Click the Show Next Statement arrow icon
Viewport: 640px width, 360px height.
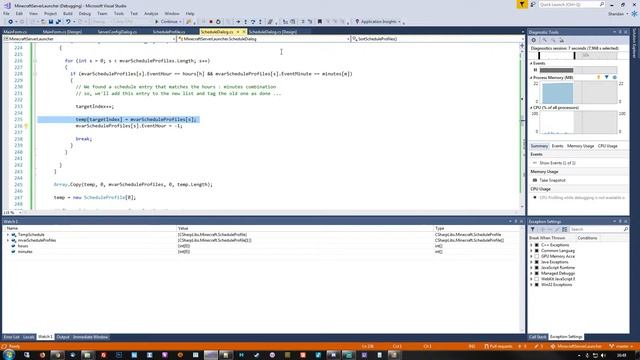[238, 22]
